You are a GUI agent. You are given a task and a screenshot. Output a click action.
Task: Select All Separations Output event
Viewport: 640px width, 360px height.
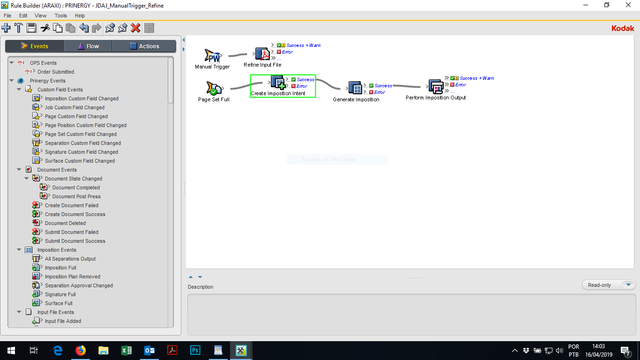pos(70,259)
